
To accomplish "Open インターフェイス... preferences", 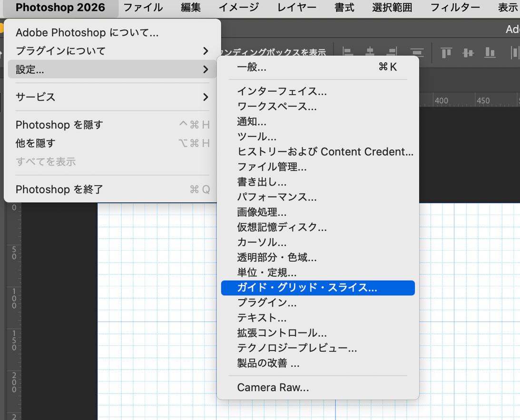I will point(318,91).
